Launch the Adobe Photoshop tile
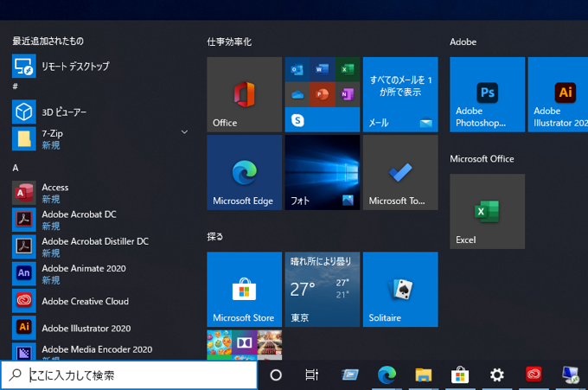This screenshot has width=588, height=390. [x=487, y=94]
